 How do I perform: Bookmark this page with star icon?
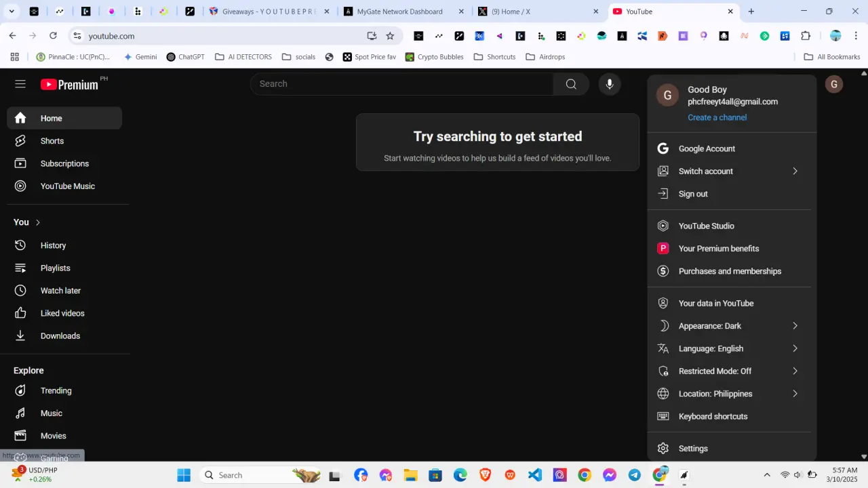[390, 36]
